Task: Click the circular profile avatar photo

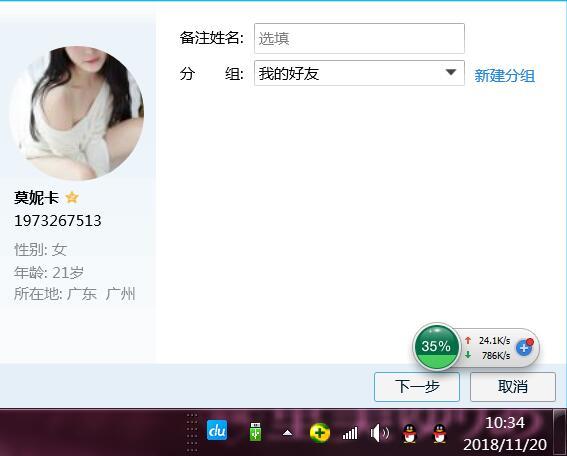Action: [x=77, y=113]
